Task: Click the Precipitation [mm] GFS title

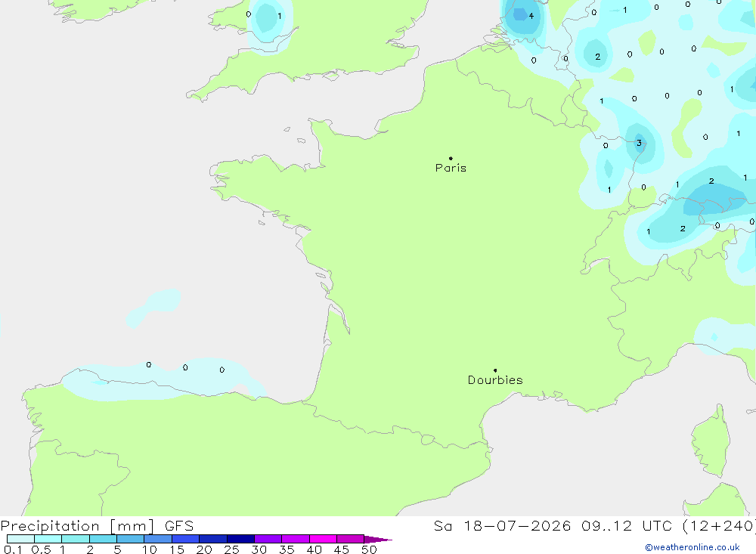Action: coord(97,525)
